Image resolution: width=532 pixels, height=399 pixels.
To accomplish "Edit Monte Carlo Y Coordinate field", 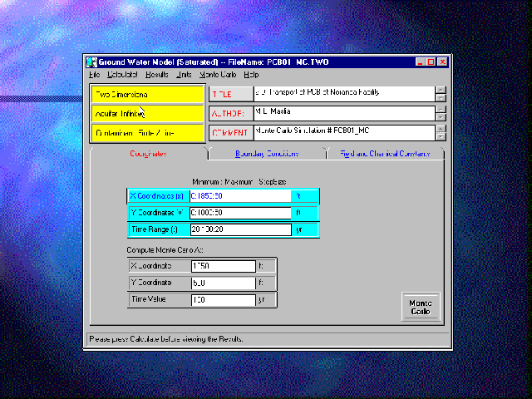I will pyautogui.click(x=224, y=283).
